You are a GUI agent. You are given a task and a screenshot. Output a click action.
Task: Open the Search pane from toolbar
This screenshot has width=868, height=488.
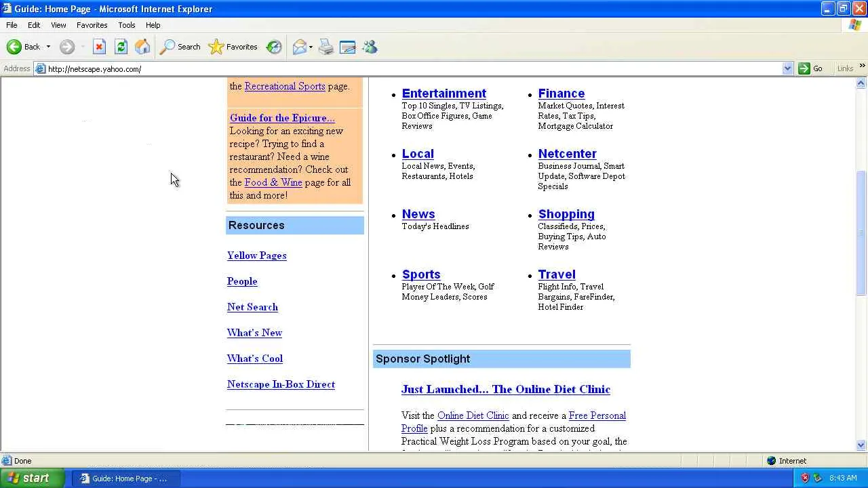pos(180,47)
